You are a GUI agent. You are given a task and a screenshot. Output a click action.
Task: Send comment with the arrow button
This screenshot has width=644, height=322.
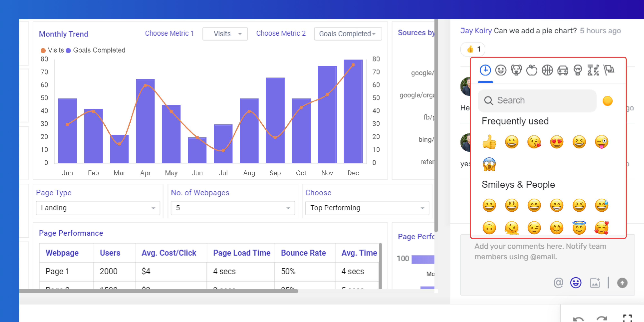(622, 283)
